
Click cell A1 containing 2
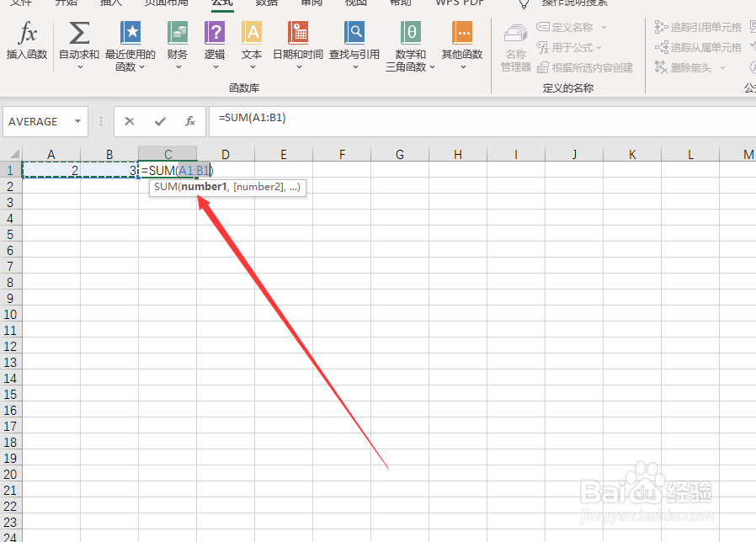(51, 170)
